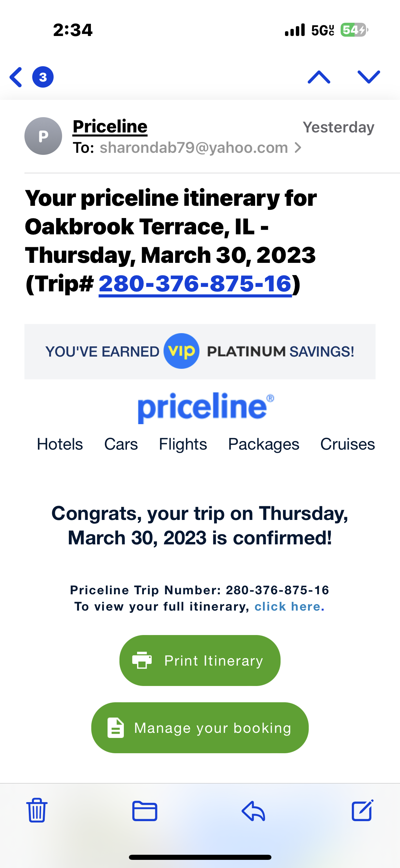
Task: Tap the Priceline sender name
Action: (x=110, y=127)
